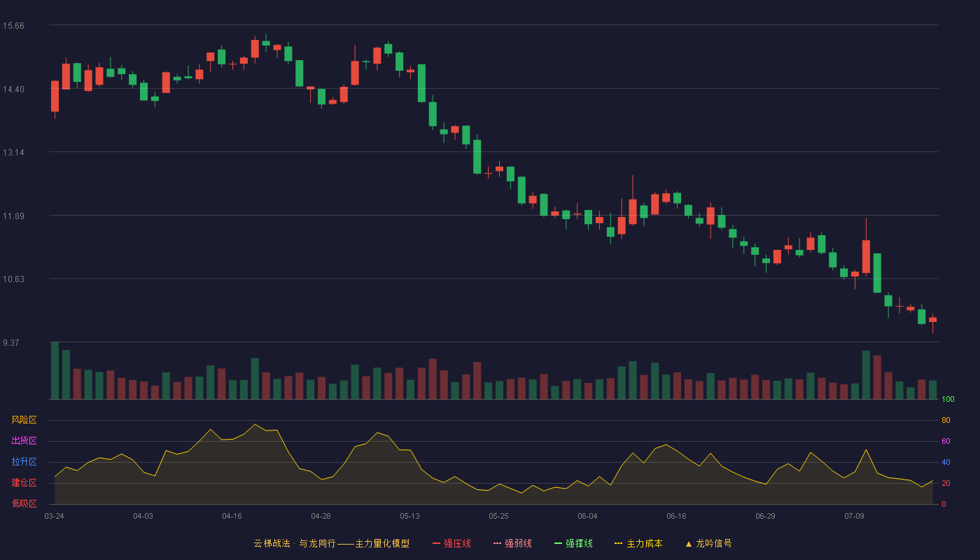The height and width of the screenshot is (560, 980).
Task: Toggle the 强撑线 legend entry
Action: (x=573, y=543)
